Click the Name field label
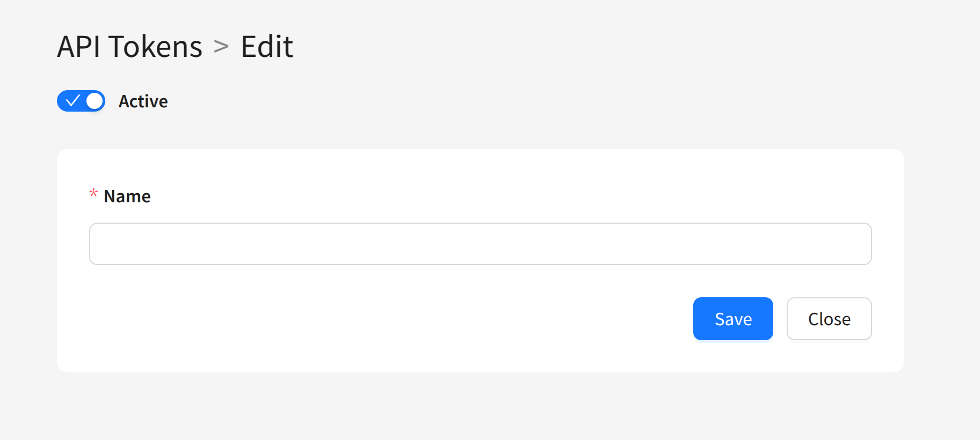This screenshot has height=440, width=980. tap(127, 196)
